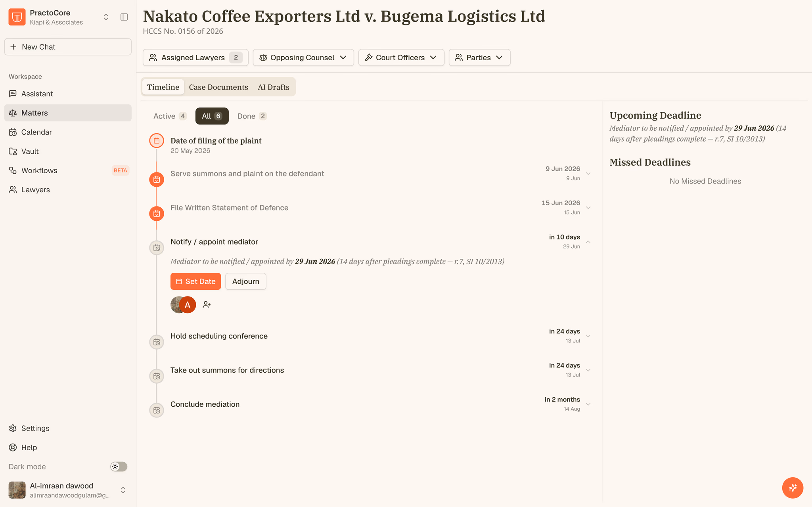Click the Set Date button
The width and height of the screenshot is (812, 507).
coord(195,281)
